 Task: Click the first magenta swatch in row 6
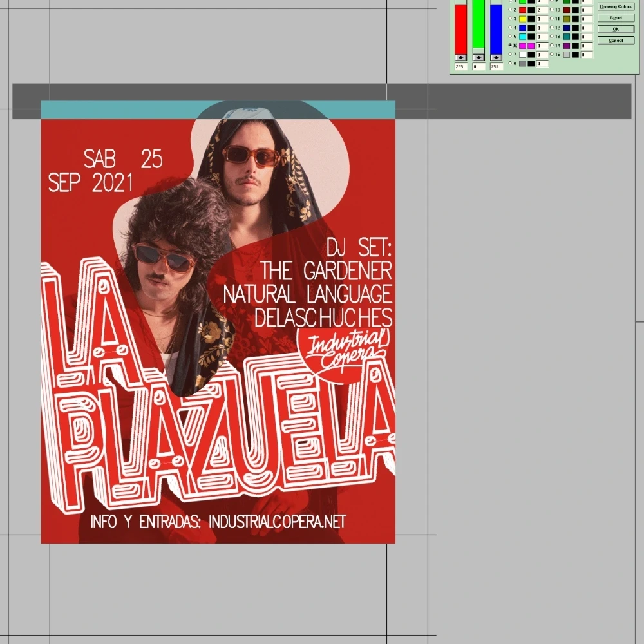(522, 46)
